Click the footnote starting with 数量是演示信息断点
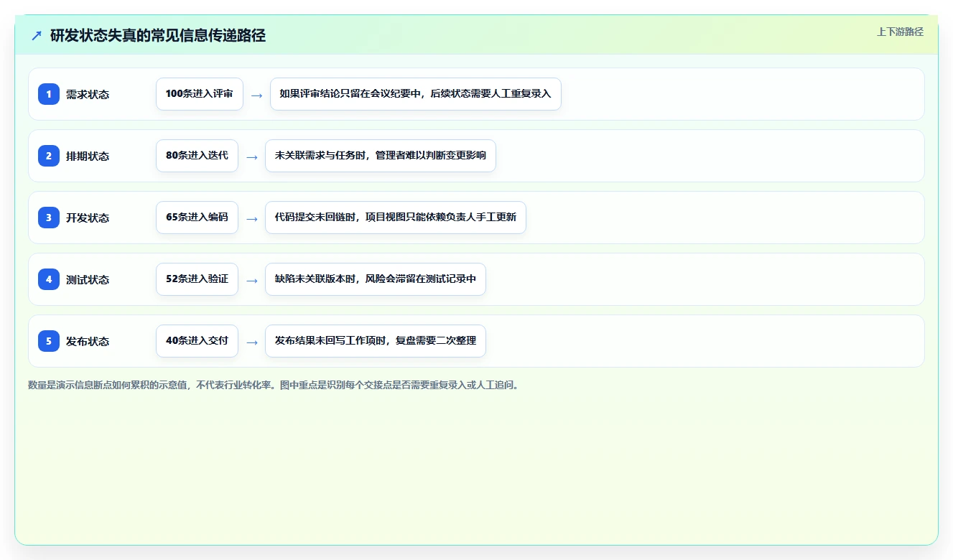Screen dimensions: 953x560 [x=274, y=385]
